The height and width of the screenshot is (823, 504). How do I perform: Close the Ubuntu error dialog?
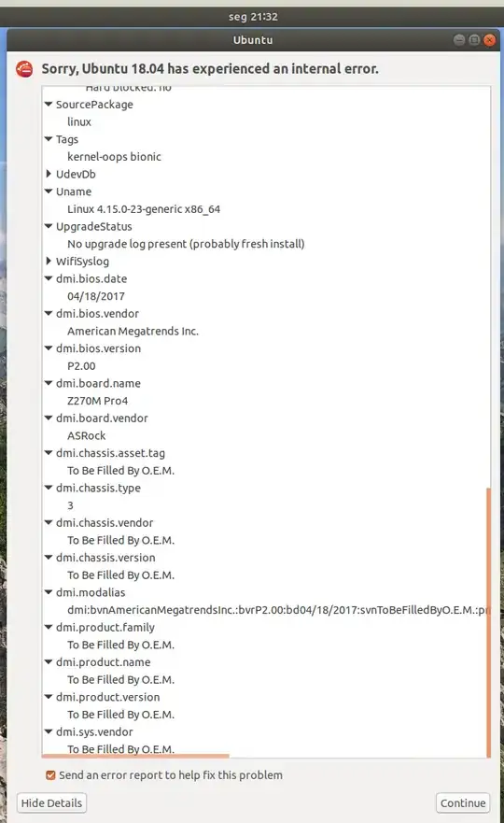489,40
